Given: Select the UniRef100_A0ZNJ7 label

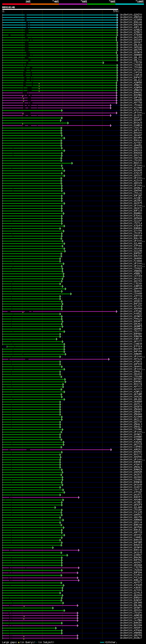Looking at the screenshot, I should coord(131,638).
